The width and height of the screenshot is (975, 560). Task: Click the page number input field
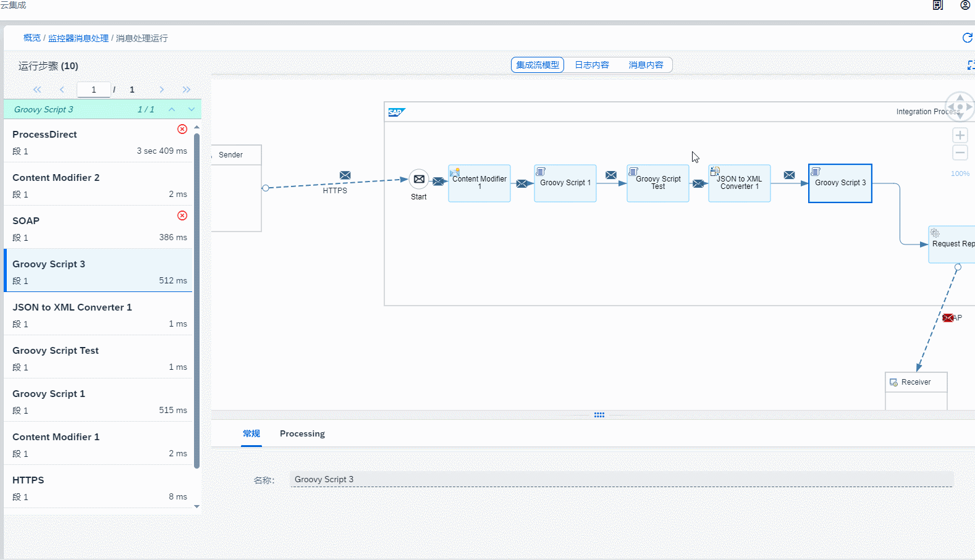[x=93, y=90]
